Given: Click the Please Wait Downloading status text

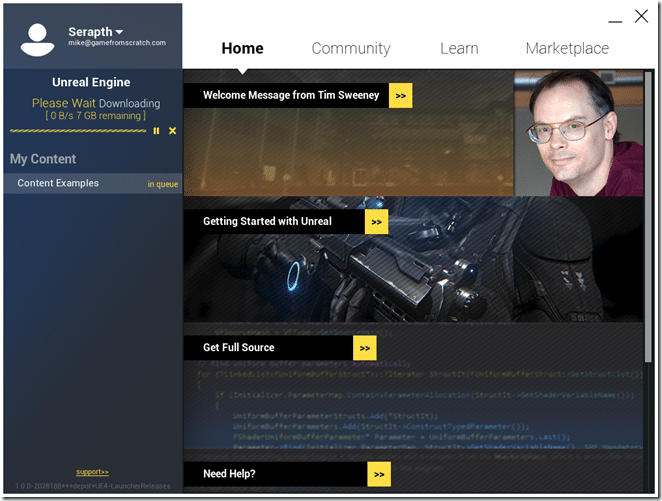Looking at the screenshot, I should [96, 103].
